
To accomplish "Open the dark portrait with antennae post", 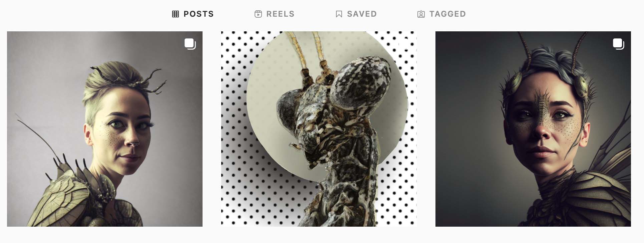I will tap(533, 129).
